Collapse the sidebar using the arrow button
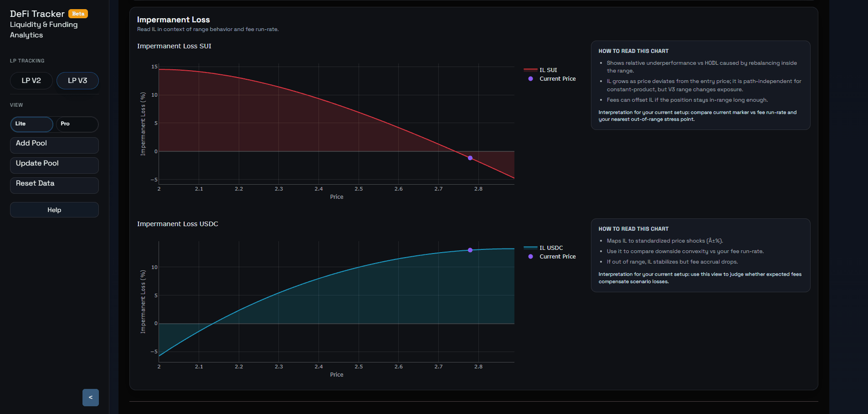This screenshot has width=868, height=414. [x=91, y=398]
